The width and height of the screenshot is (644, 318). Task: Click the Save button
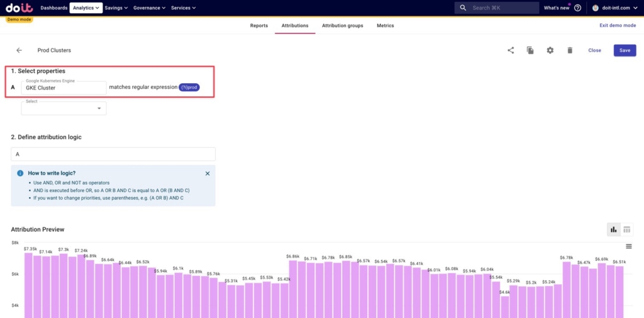point(625,50)
